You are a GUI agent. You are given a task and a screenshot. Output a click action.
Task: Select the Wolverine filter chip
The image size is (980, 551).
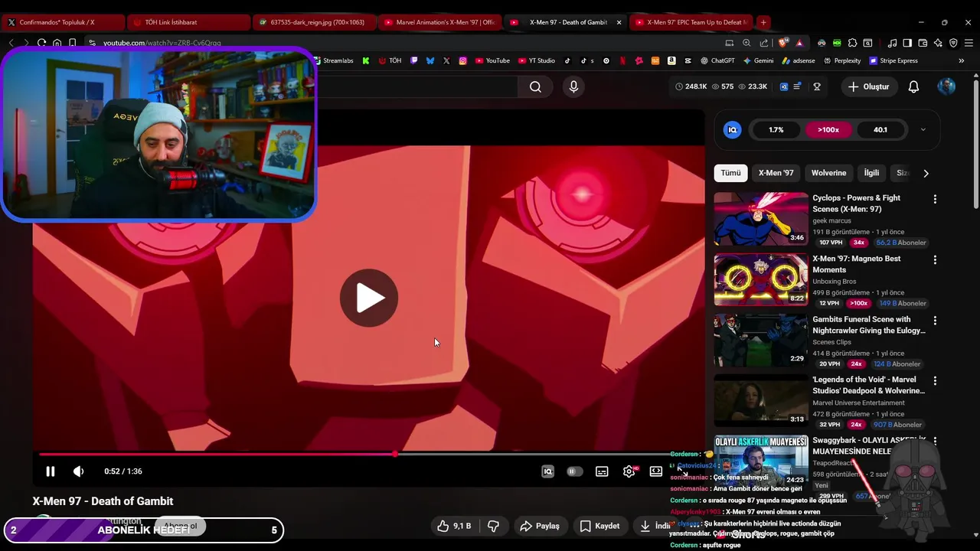(828, 173)
